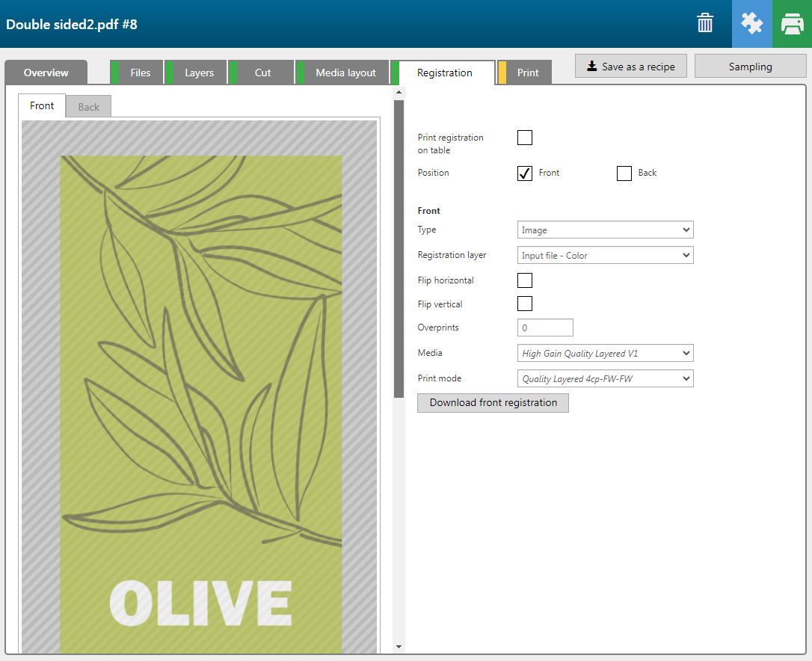Click the scroll down arrow of preview

399,647
